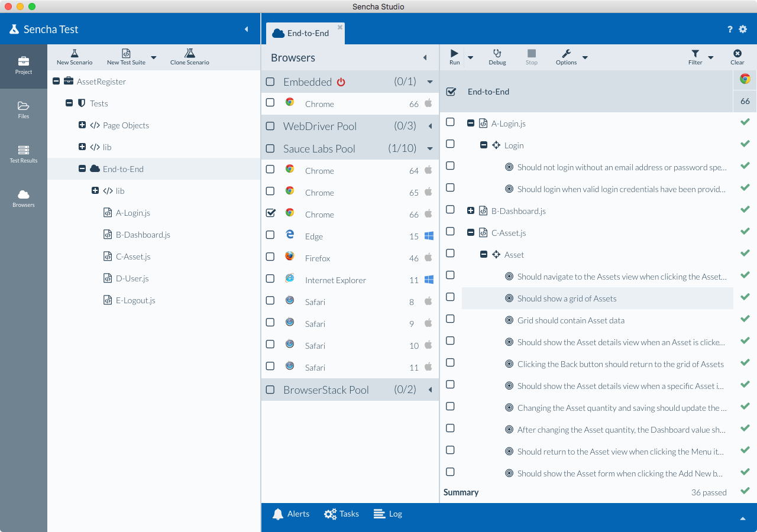Open the Filter dropdown arrow
757x532 pixels.
(711, 57)
